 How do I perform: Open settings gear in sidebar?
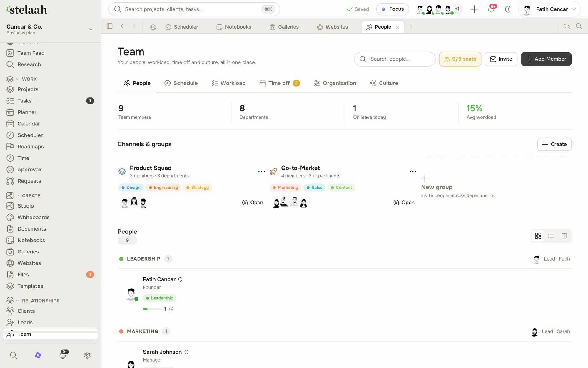87,355
